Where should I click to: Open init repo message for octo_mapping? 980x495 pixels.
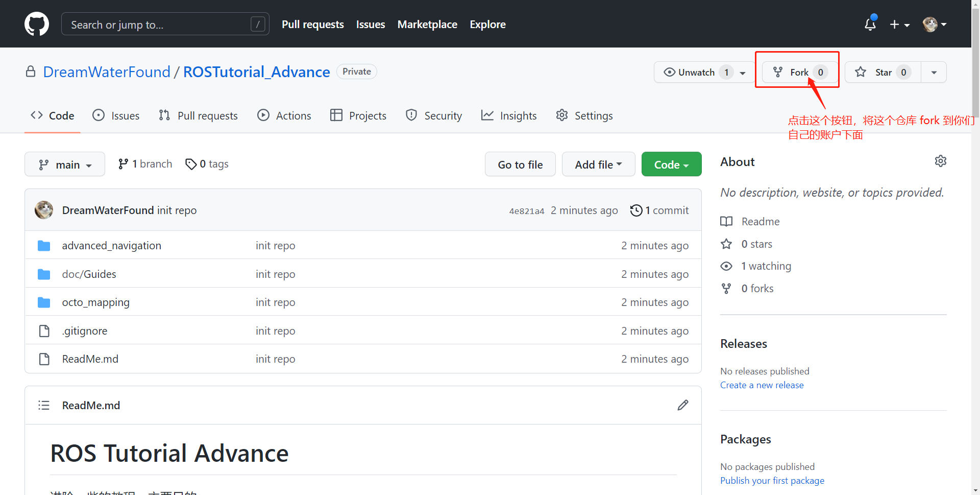[x=276, y=302]
